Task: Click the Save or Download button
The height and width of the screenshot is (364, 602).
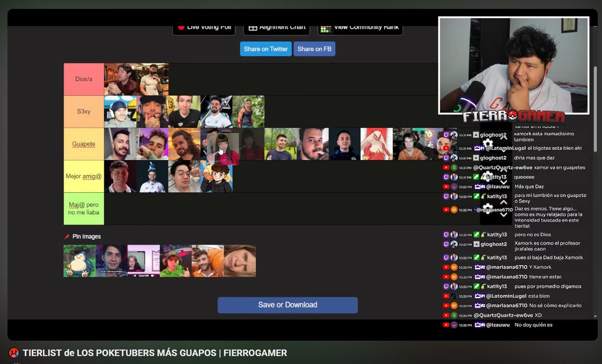Action: [x=287, y=305]
